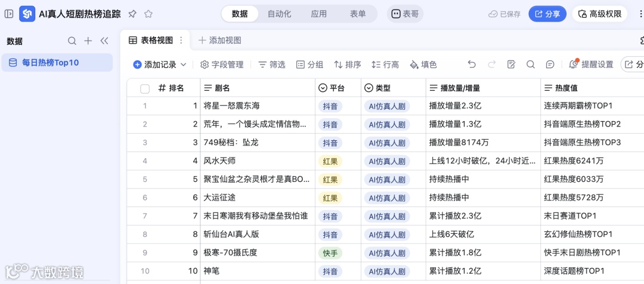Click the 红果 tag in 风水天师 row
The width and height of the screenshot is (644, 284).
tap(330, 161)
